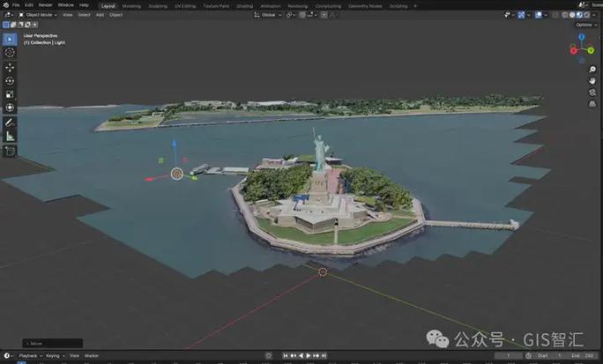Screen dimensions: 603x364
Task: Switch to the Layout workspace tab
Action: [x=108, y=6]
